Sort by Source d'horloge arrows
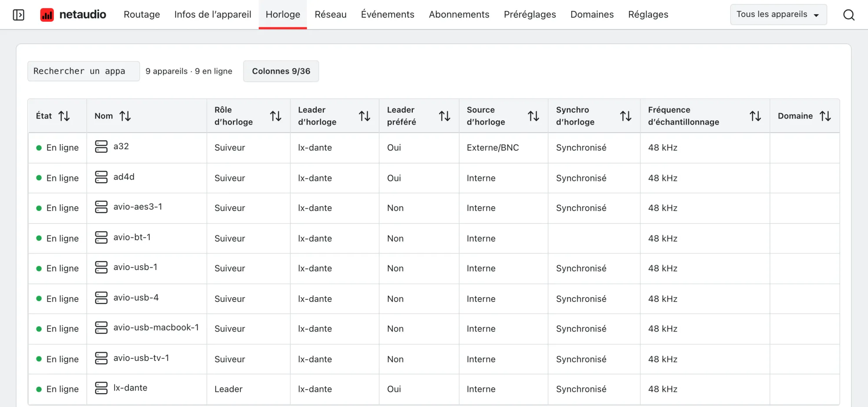The image size is (868, 407). click(533, 116)
